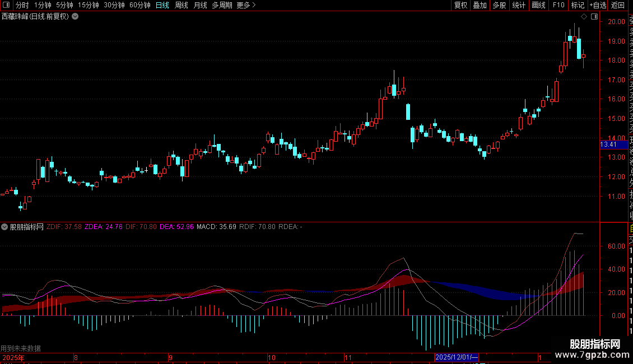Select the 周线 weekly period
This screenshot has width=633, height=364.
(181, 5)
